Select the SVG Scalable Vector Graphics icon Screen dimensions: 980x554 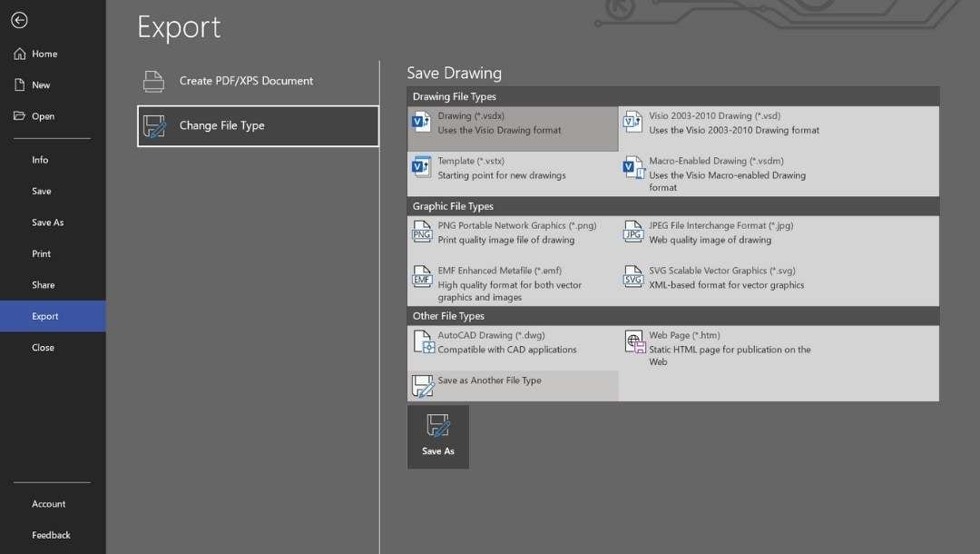coord(632,277)
